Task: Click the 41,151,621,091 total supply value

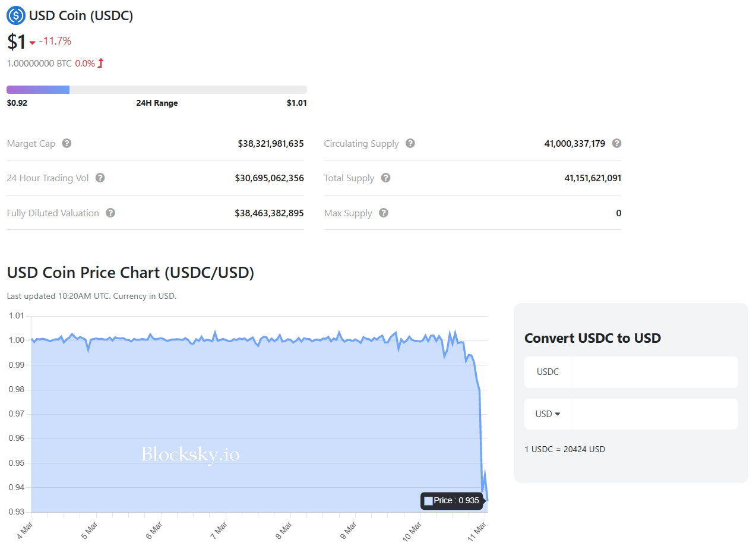Action: tap(593, 178)
